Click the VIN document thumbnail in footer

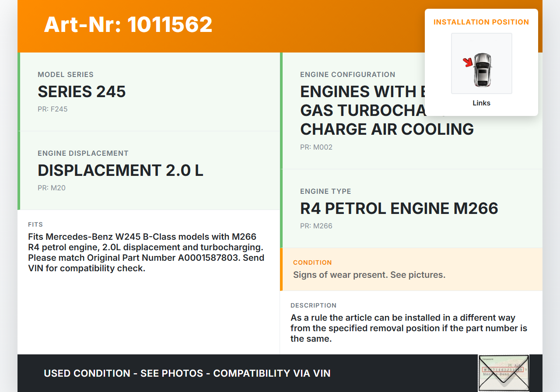click(x=503, y=373)
